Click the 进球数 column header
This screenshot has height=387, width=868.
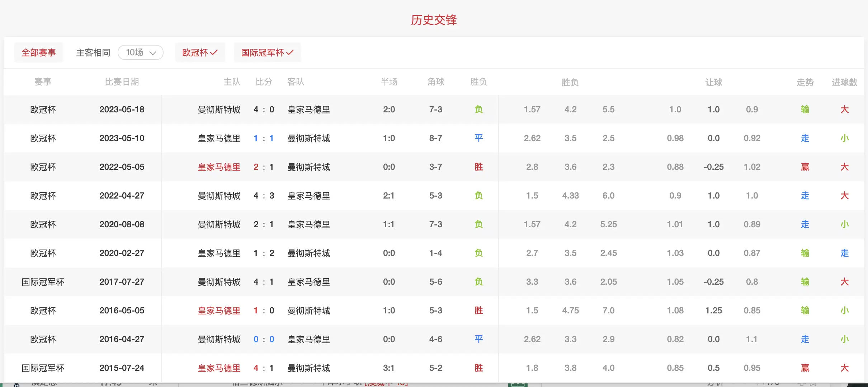coord(845,82)
